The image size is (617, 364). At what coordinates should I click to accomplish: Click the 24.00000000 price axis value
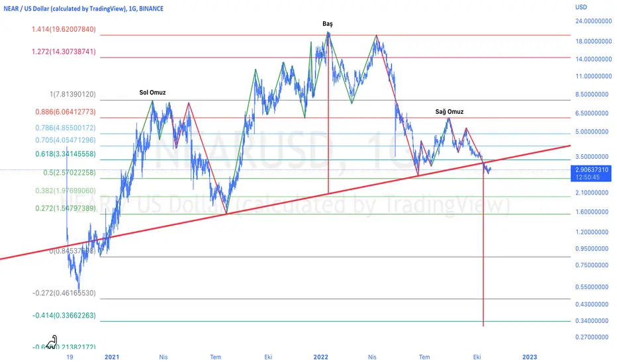[593, 21]
